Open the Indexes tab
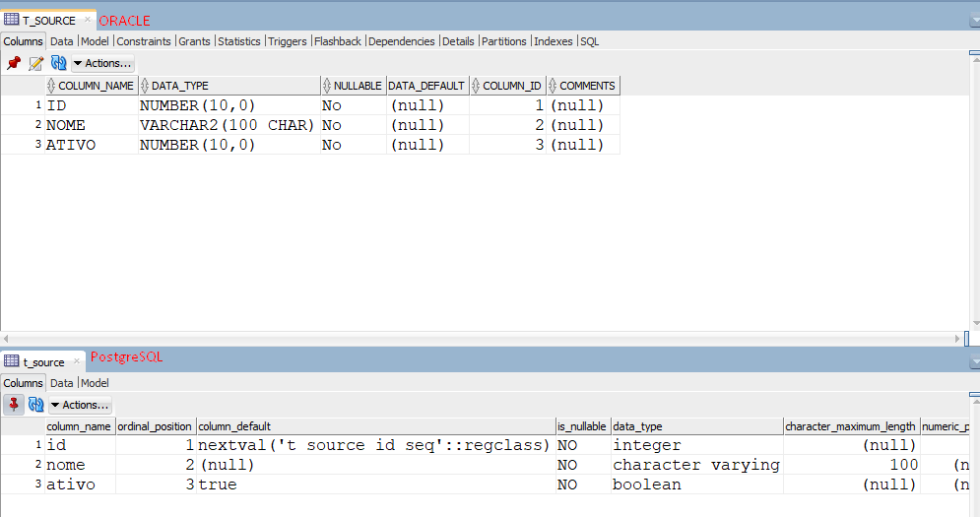 coord(554,41)
